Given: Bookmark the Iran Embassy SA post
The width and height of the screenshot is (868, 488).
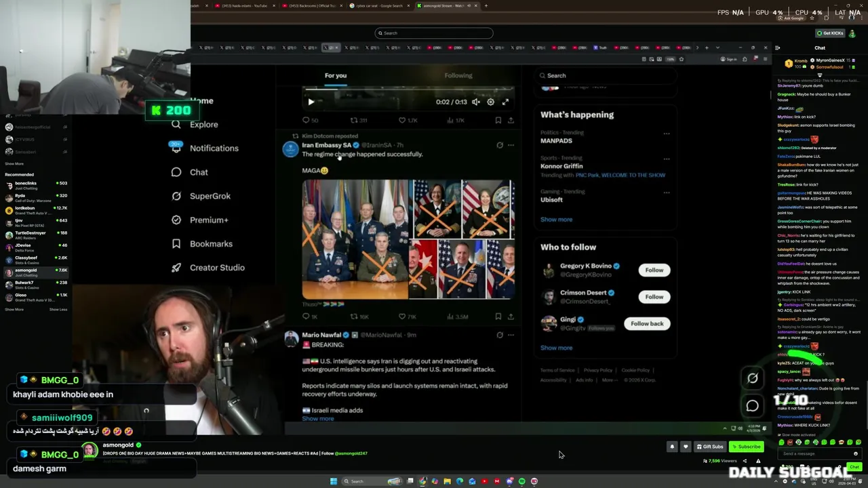Looking at the screenshot, I should [x=498, y=317].
